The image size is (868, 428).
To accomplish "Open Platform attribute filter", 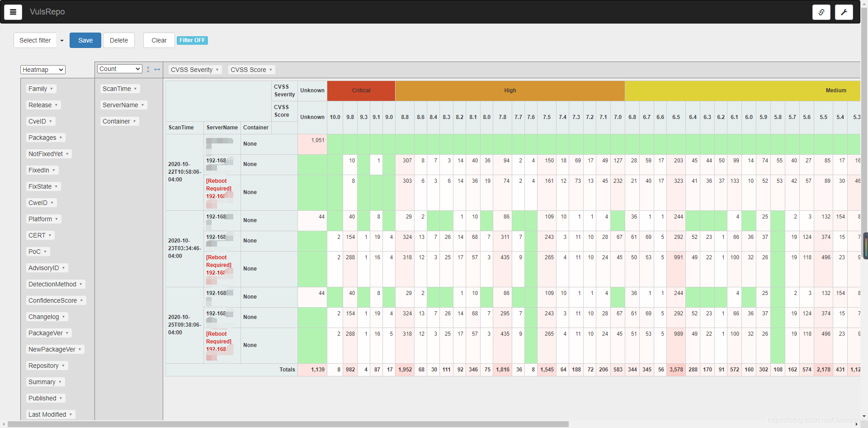I will pyautogui.click(x=57, y=219).
